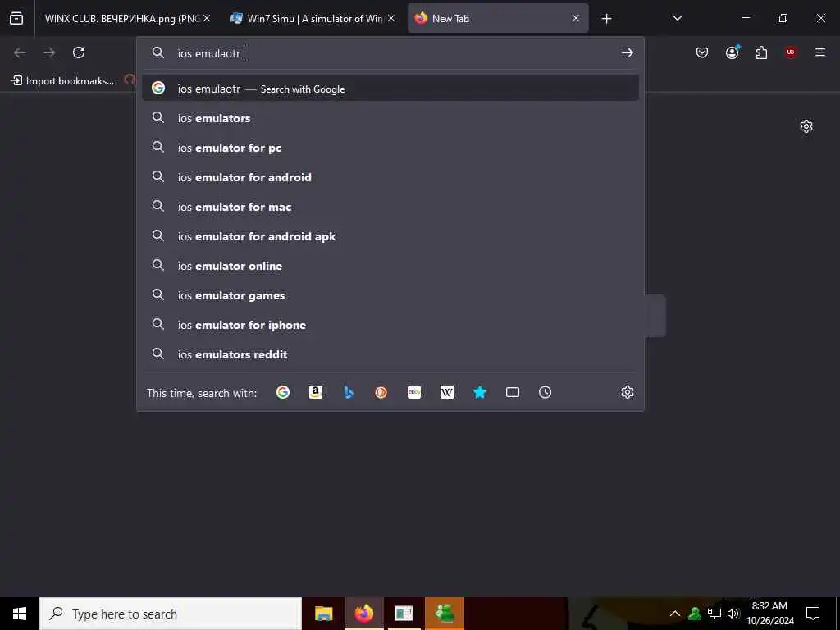
Task: Go forward one page
Action: (49, 52)
